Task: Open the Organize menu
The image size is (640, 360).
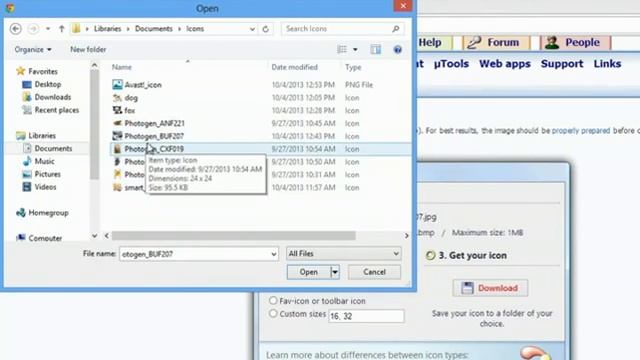Action: [33, 49]
